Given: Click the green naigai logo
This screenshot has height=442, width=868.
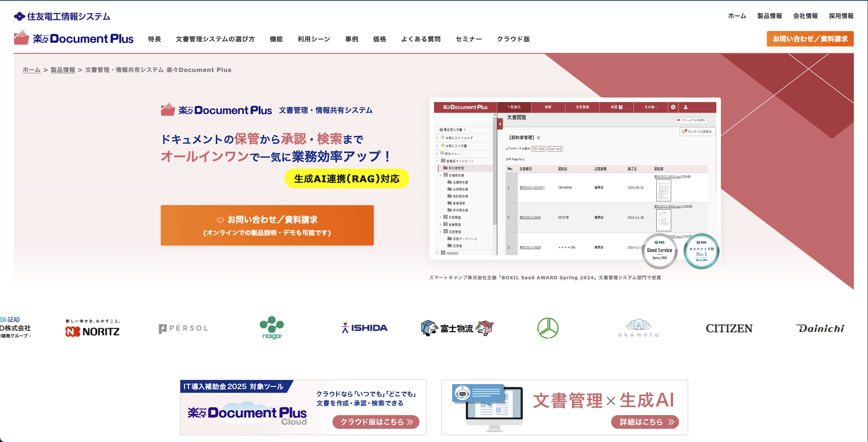Looking at the screenshot, I should click(272, 328).
